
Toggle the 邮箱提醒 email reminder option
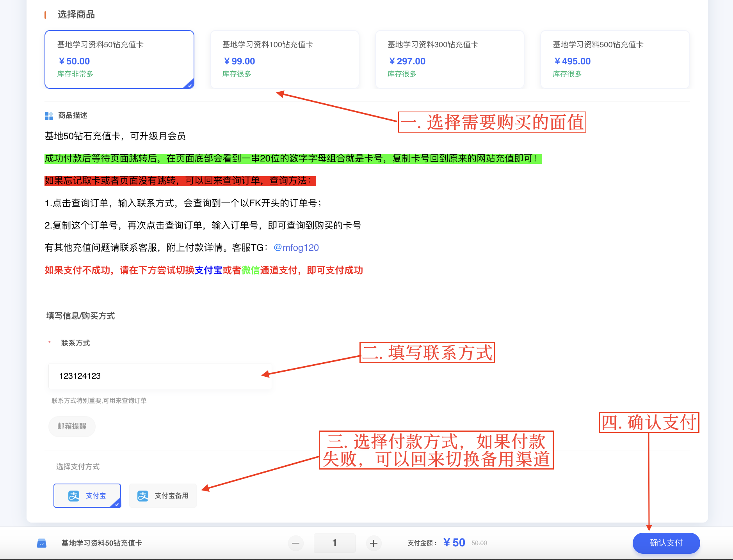tap(72, 426)
